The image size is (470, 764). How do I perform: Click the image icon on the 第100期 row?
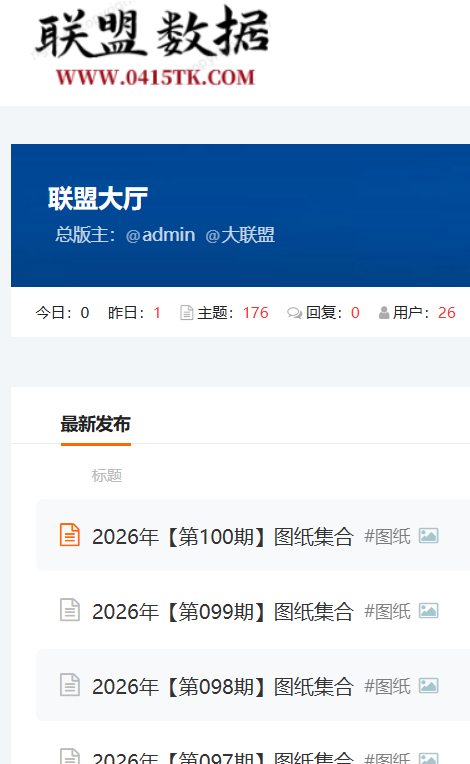(x=429, y=536)
